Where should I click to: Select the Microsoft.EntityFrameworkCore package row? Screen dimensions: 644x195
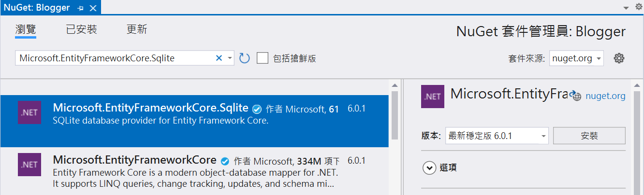194,171
